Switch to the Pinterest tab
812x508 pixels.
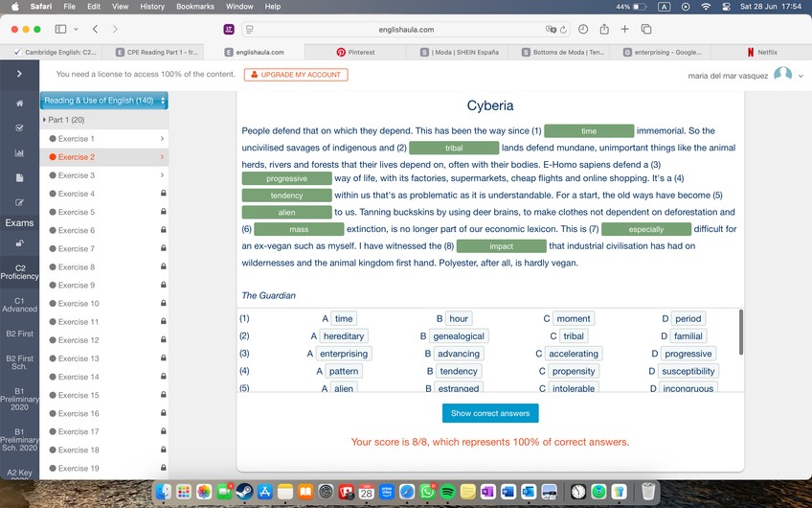pyautogui.click(x=356, y=52)
